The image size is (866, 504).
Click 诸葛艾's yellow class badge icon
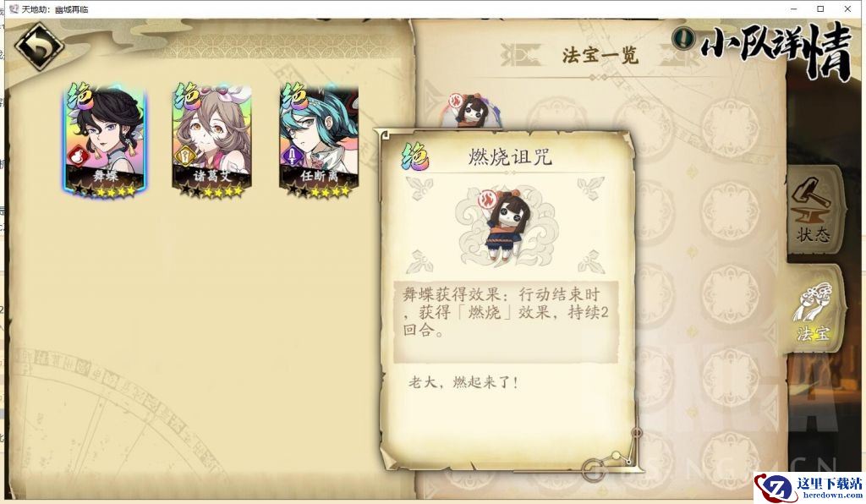pos(185,156)
